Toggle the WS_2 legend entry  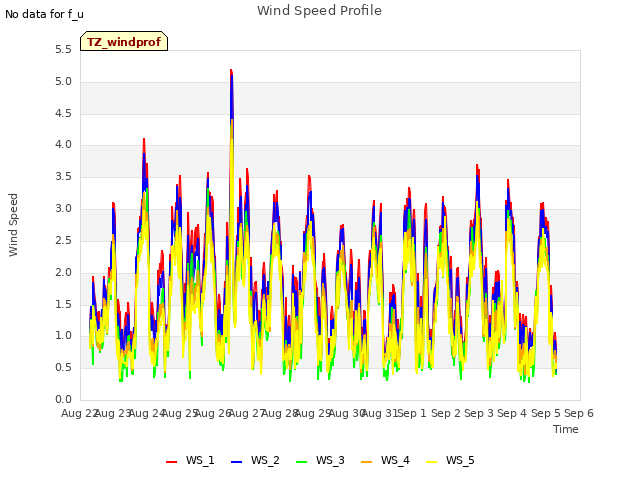(255, 460)
